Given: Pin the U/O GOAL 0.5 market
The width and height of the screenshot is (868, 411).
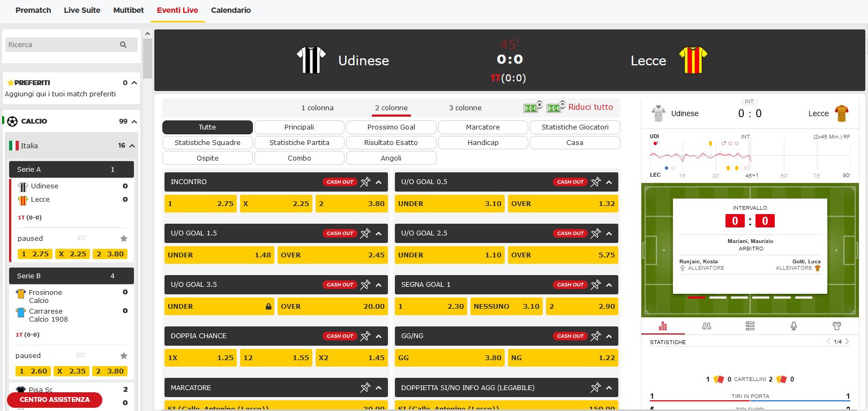Looking at the screenshot, I should pyautogui.click(x=596, y=182).
